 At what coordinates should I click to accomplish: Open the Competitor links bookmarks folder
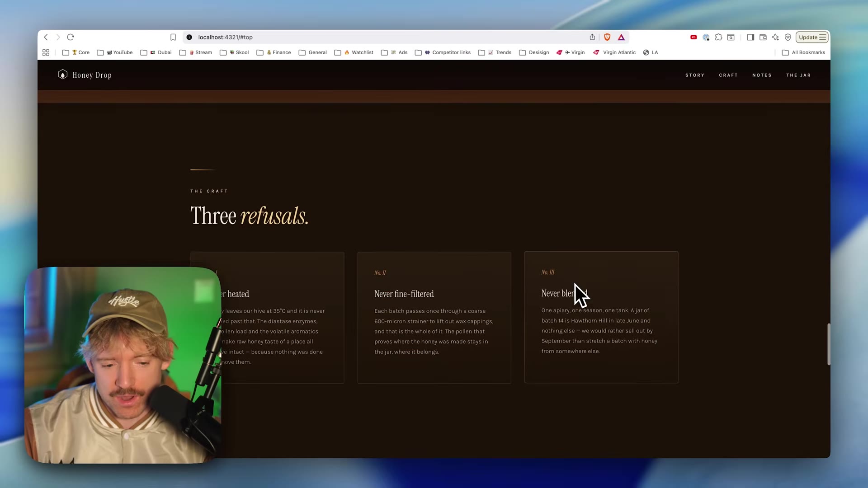443,52
